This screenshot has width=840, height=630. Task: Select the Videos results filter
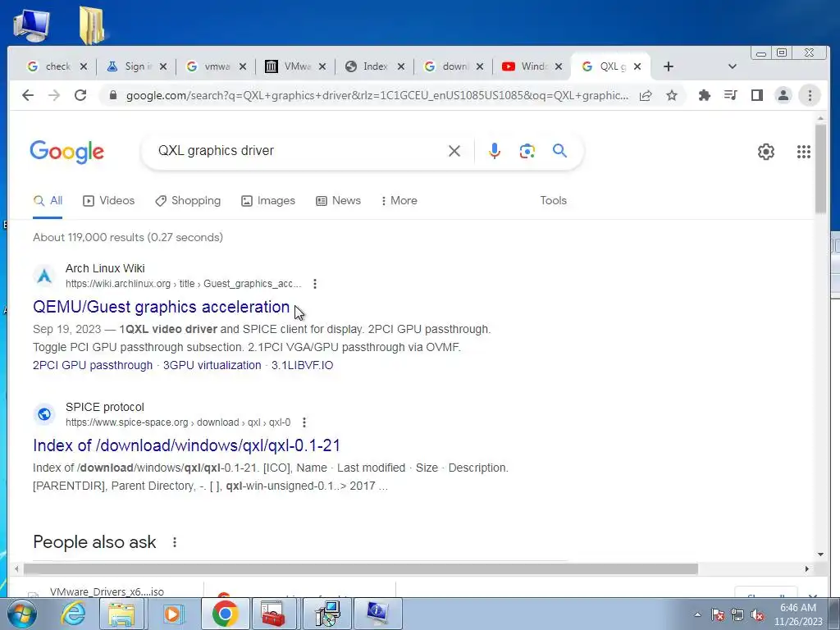coord(109,200)
